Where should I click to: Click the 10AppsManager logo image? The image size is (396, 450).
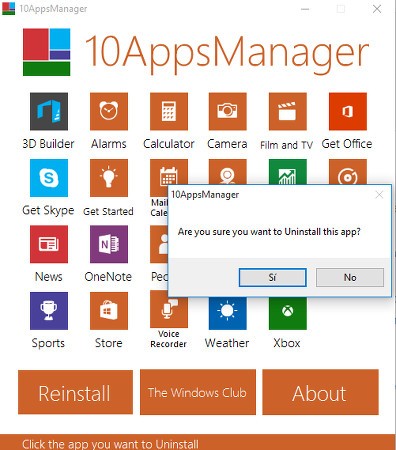click(x=47, y=52)
